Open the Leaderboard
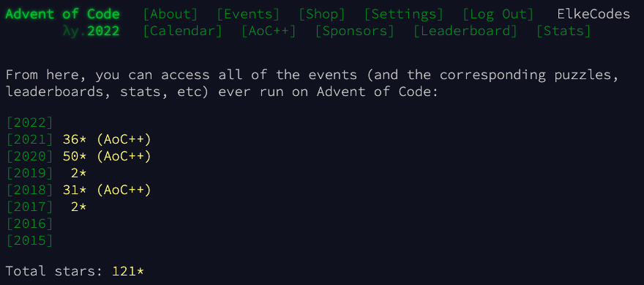 point(465,32)
